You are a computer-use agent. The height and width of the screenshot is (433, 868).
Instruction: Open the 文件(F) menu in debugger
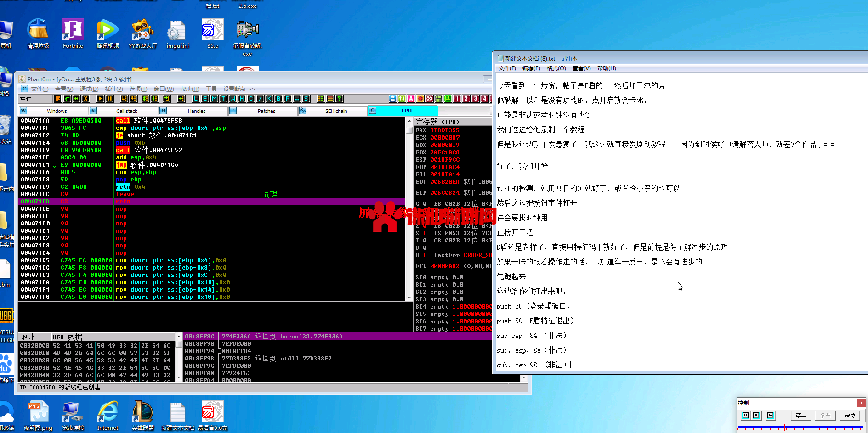(40, 89)
